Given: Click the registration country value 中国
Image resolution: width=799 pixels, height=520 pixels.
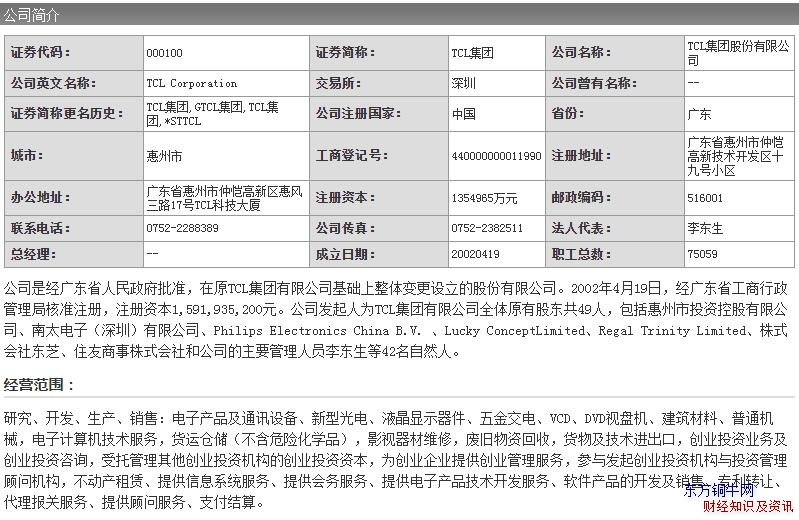Looking at the screenshot, I should click(x=464, y=114).
